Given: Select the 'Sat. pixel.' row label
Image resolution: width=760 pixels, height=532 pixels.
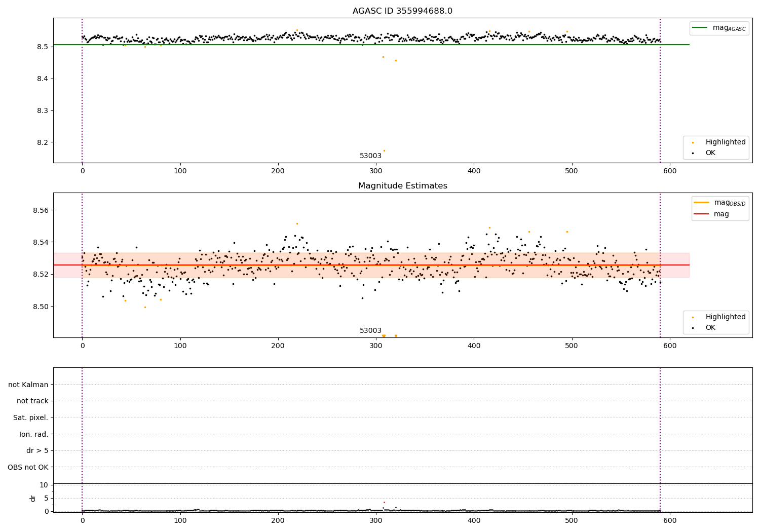Looking at the screenshot, I should 31,417.
